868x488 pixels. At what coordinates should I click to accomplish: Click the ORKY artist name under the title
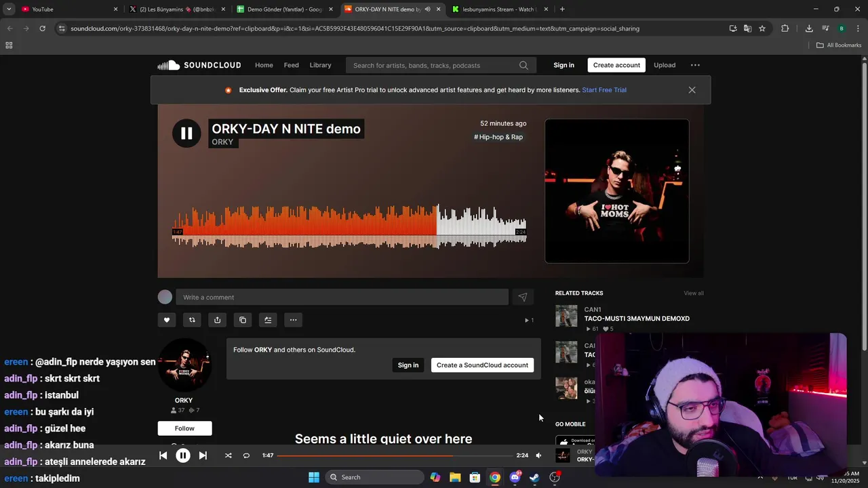[x=222, y=142]
